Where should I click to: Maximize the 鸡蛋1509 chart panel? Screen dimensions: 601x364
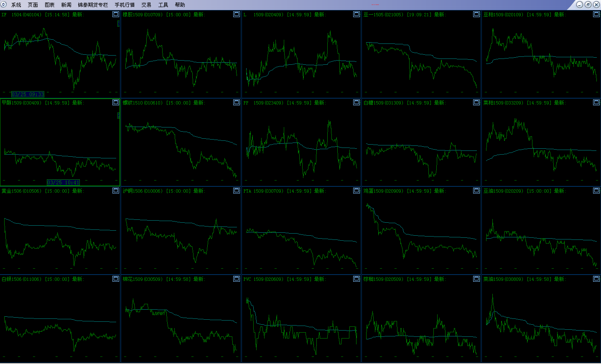point(476,191)
